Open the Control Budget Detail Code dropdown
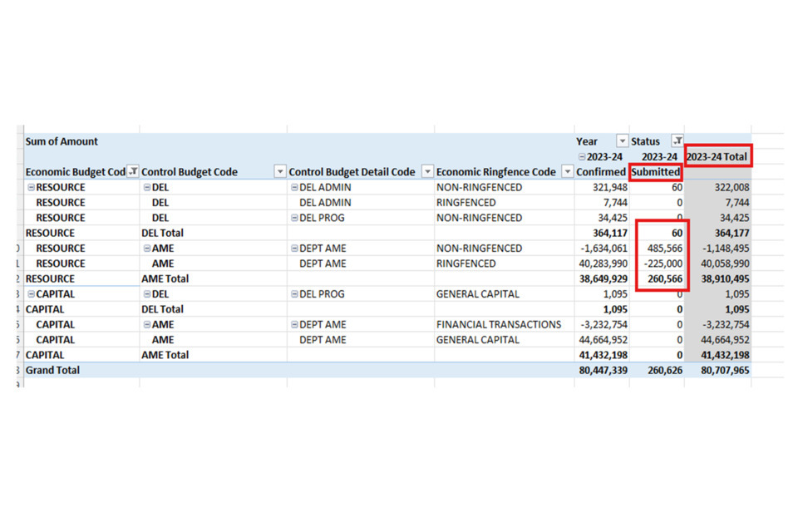Screen dimensions: 798x532 coord(427,172)
